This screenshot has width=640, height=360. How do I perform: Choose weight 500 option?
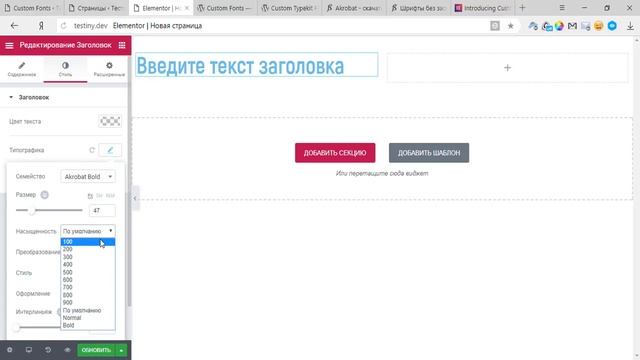[x=88, y=272]
